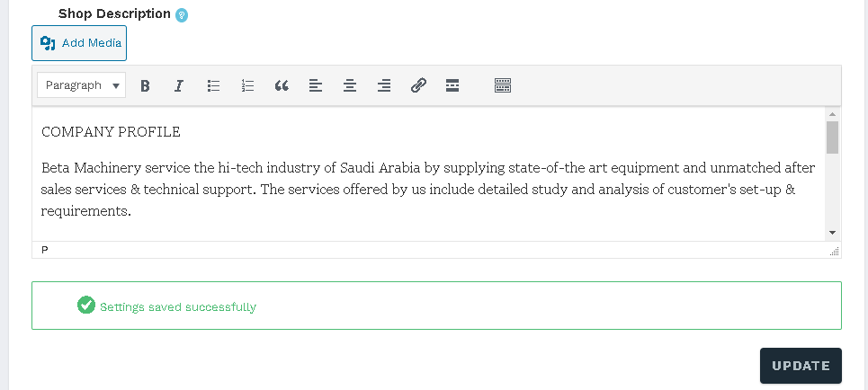Insert Read More tag

click(x=452, y=85)
